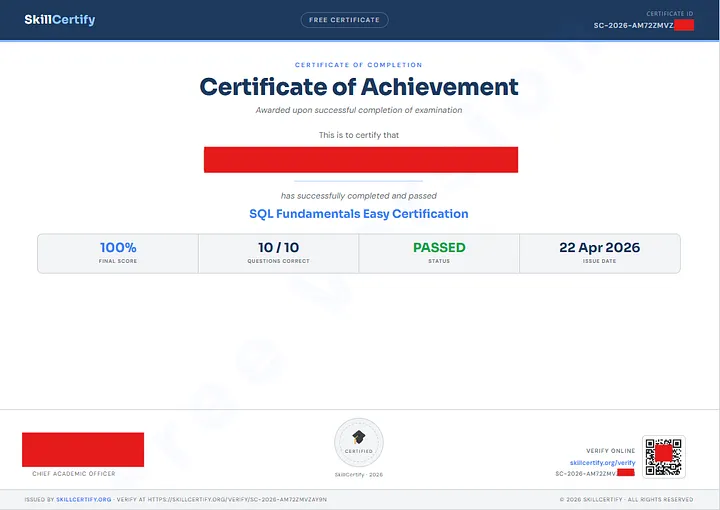Click the VERIFY ONLINE label
The image size is (720, 510).
[610, 451]
